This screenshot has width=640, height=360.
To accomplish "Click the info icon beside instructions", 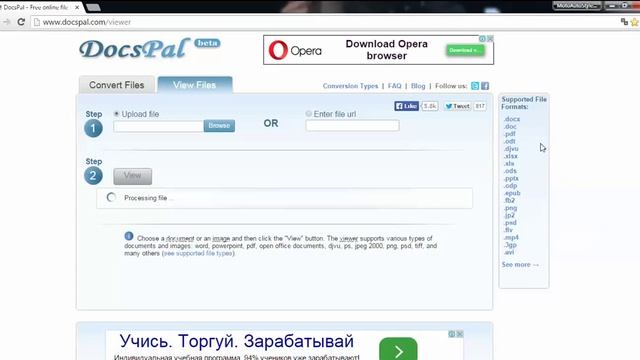I will tap(129, 236).
